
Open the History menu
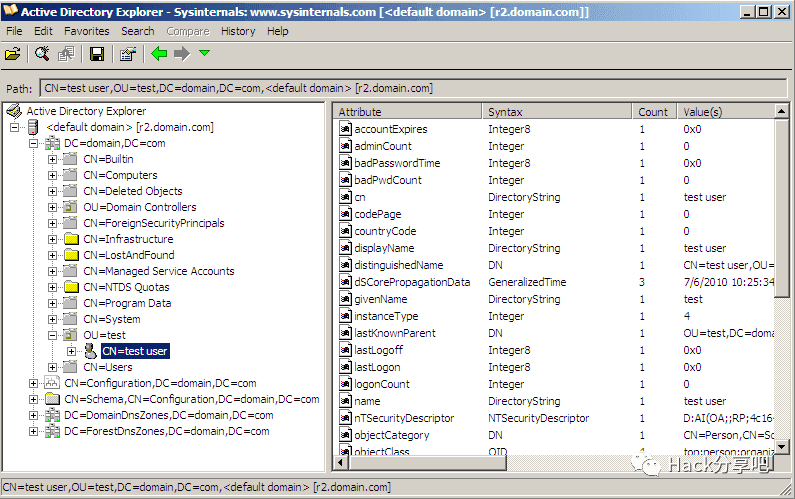(x=238, y=31)
